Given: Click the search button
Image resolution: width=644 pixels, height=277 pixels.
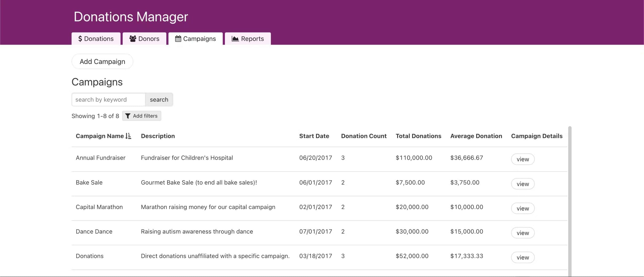Looking at the screenshot, I should (x=159, y=100).
